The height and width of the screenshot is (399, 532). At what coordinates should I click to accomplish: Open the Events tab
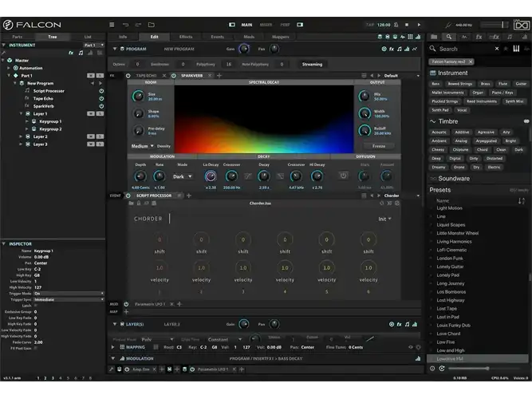[x=218, y=37]
